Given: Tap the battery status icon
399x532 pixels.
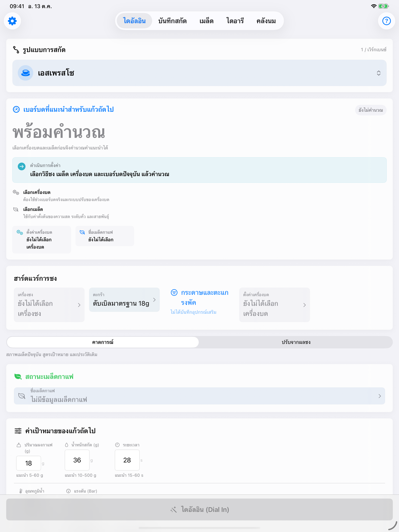Looking at the screenshot, I should [383, 6].
